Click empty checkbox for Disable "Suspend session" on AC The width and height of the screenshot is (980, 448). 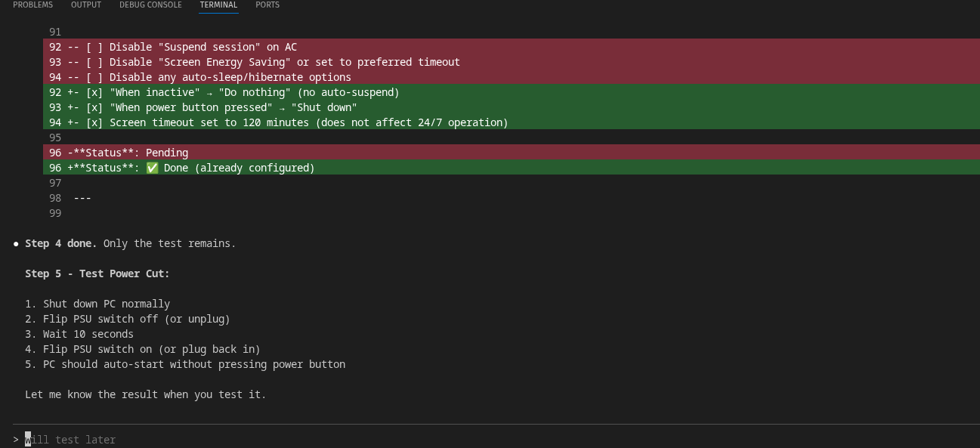[x=94, y=47]
